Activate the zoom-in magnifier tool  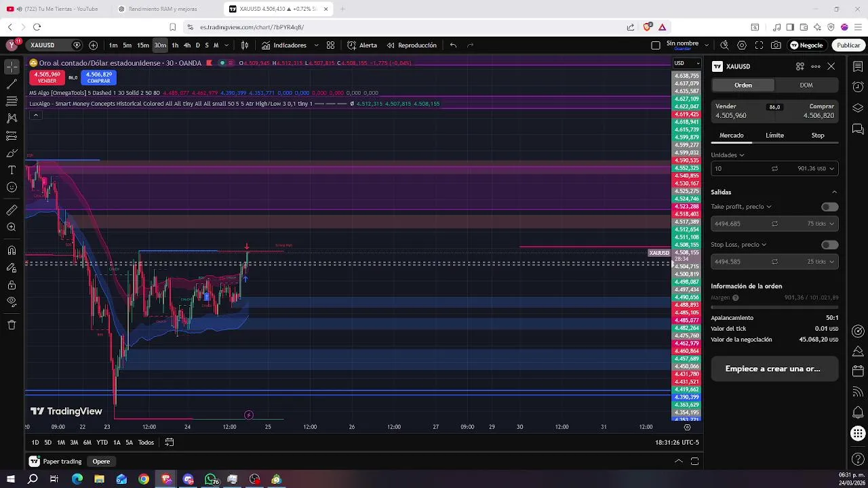[x=12, y=227]
